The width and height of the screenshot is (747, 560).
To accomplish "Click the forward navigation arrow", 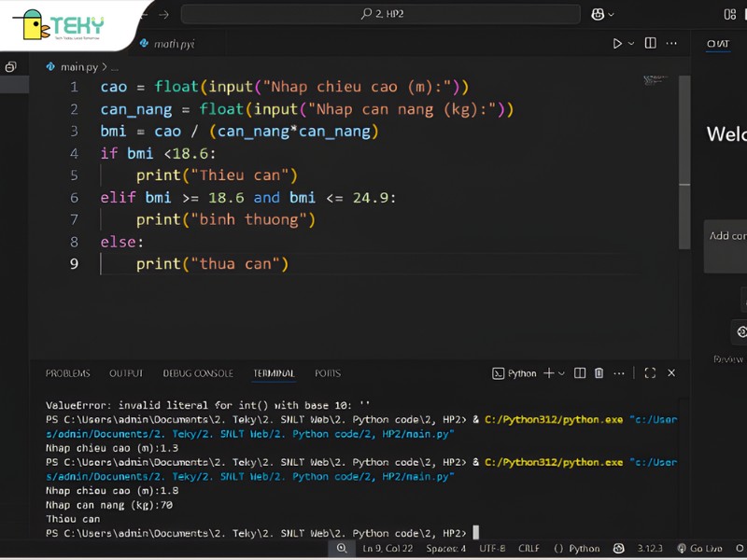I will click(x=164, y=14).
